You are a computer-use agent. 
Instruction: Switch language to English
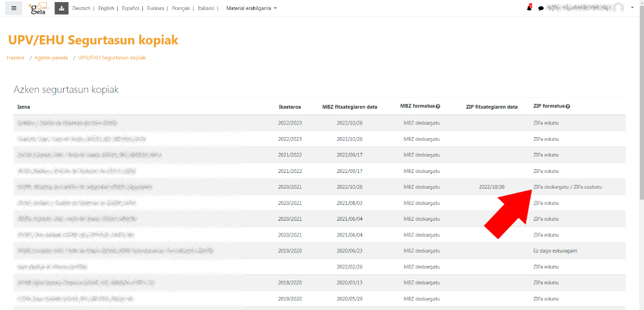pyautogui.click(x=106, y=8)
